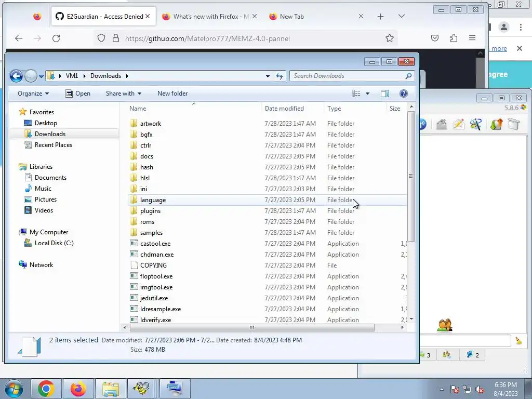Viewport: 532px width, 399px height.
Task: Open the Videos library
Action: tap(38, 210)
